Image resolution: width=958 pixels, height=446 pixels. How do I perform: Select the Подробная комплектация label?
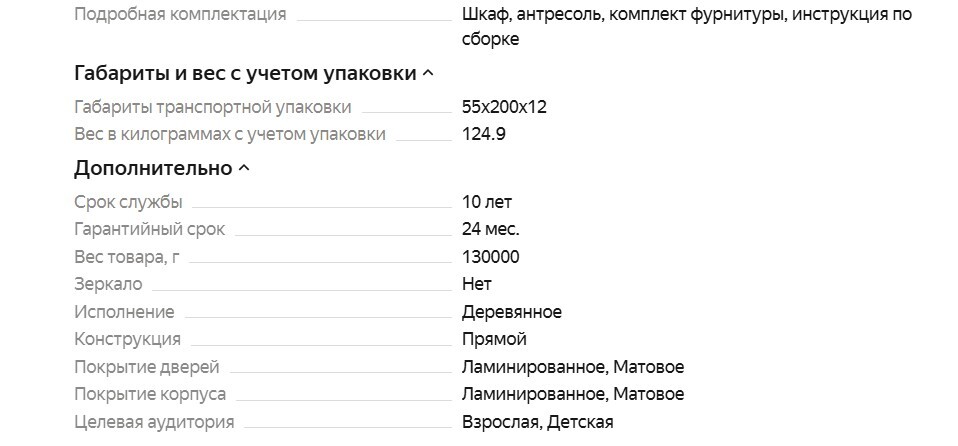180,14
